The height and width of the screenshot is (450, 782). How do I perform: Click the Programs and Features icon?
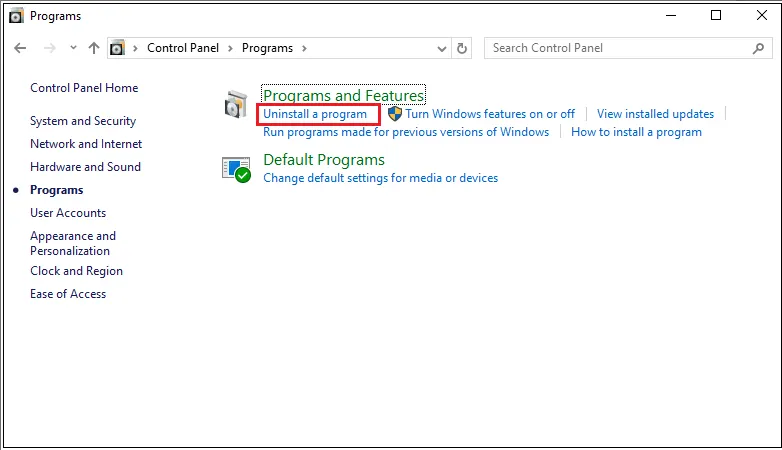[236, 104]
